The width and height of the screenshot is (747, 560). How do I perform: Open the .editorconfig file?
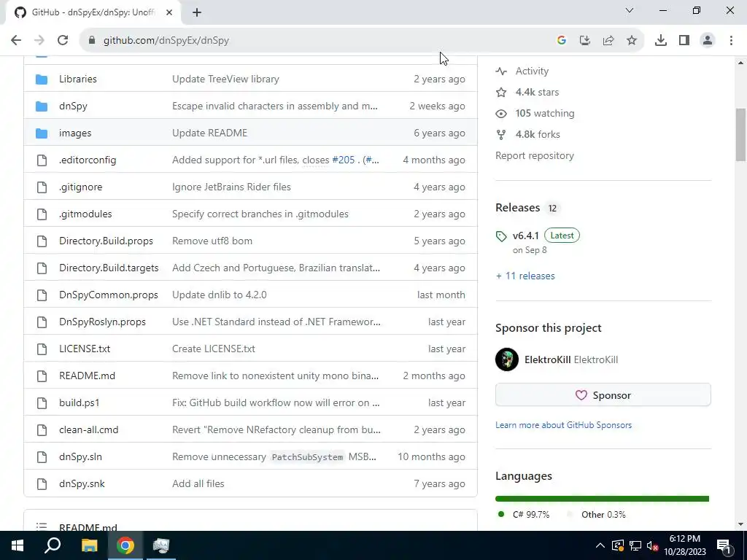88,160
